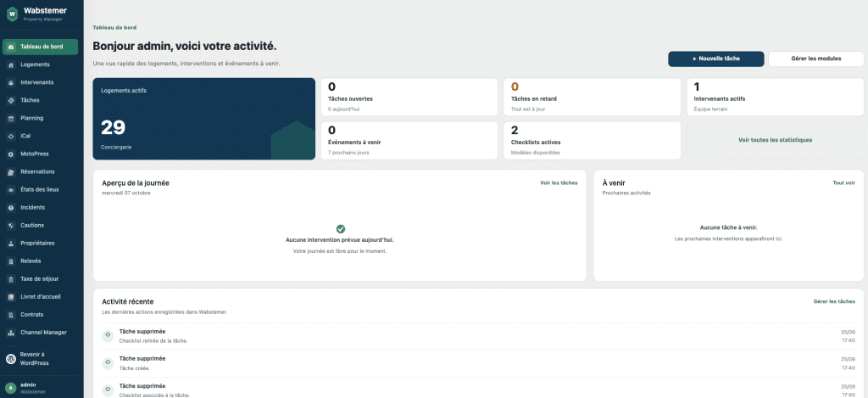Click 'Checklist associée à la tâche.' text
Viewport: 868px width, 398px height.
coord(154,395)
